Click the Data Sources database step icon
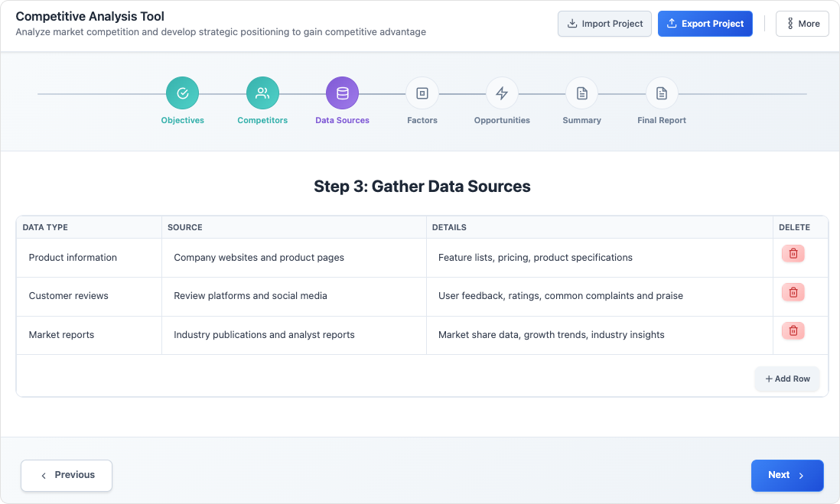This screenshot has height=504, width=840. [342, 93]
